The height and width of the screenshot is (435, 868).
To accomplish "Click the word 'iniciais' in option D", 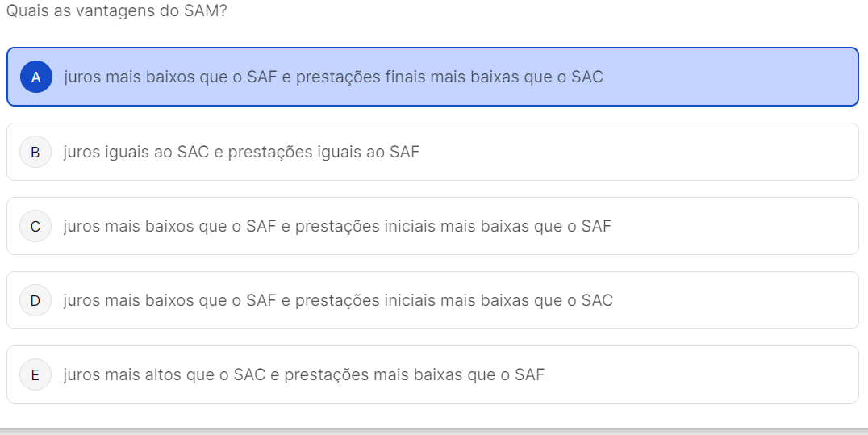I will pos(407,300).
